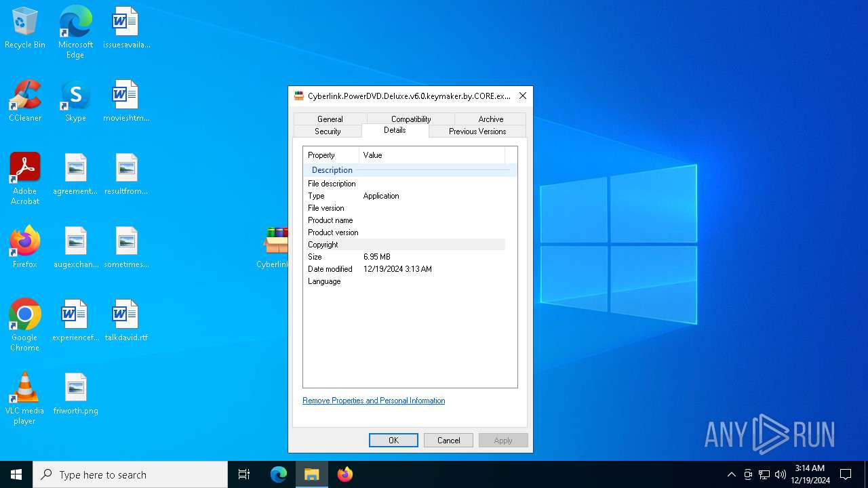Image resolution: width=868 pixels, height=488 pixels.
Task: Open the clock and date flyout
Action: pos(810,474)
